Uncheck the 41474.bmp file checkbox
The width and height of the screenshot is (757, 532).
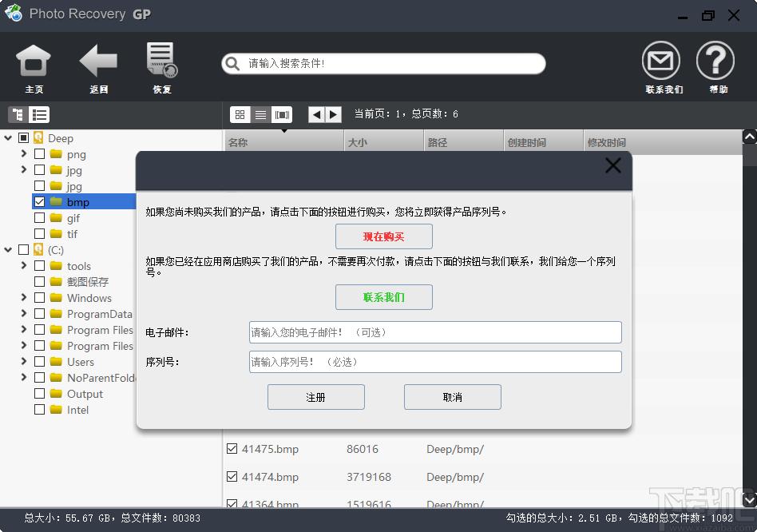pyautogui.click(x=232, y=476)
